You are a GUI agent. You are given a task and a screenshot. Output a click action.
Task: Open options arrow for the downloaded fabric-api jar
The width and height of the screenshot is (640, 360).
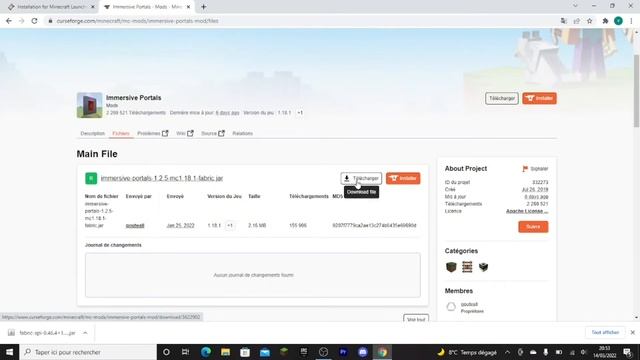(85, 333)
